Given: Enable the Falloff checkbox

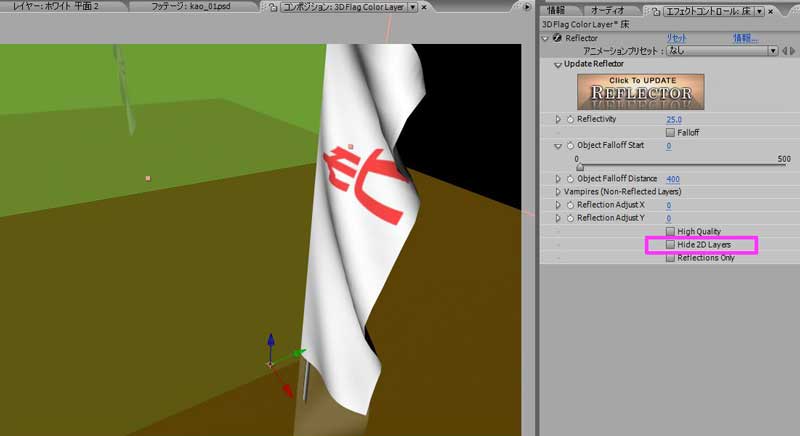Looking at the screenshot, I should [670, 133].
